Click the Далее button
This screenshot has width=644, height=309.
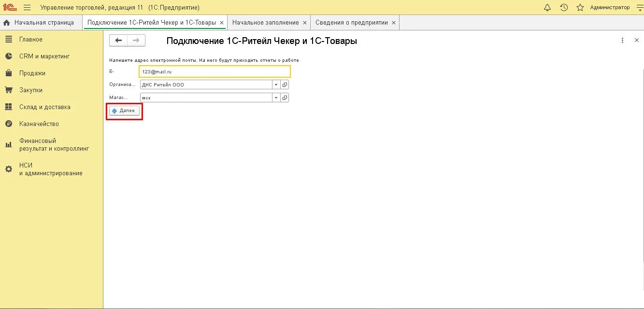coord(125,111)
